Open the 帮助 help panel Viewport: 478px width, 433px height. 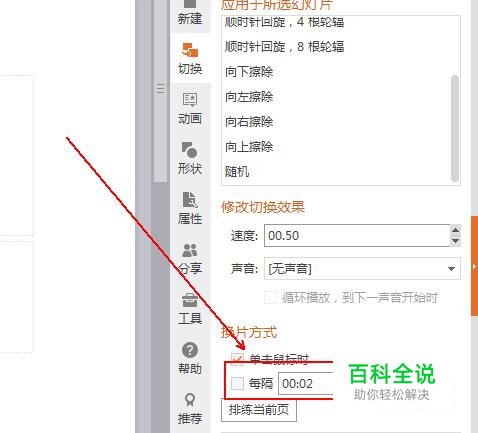point(190,358)
